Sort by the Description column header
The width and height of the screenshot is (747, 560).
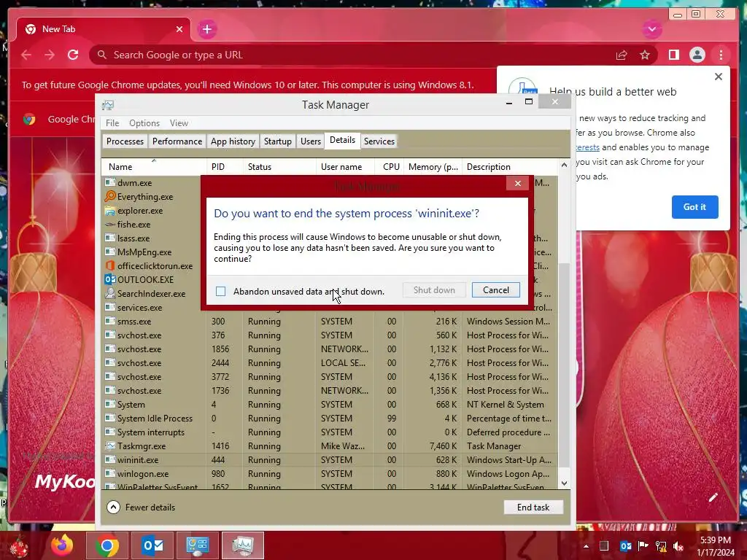pos(508,167)
